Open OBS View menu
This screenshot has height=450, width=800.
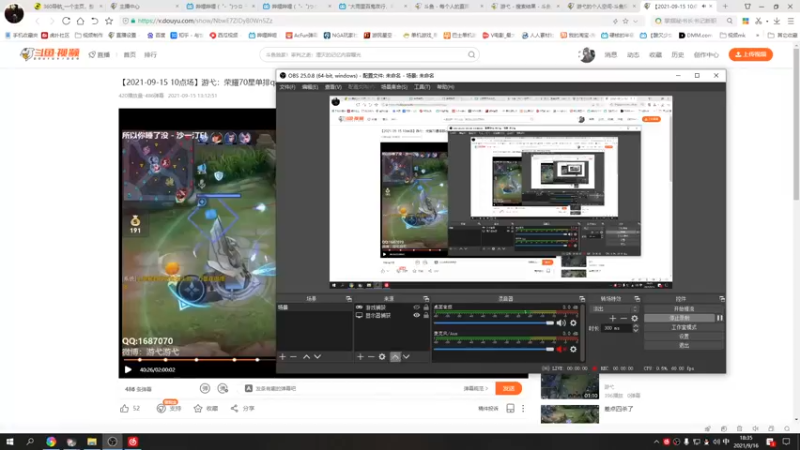333,87
